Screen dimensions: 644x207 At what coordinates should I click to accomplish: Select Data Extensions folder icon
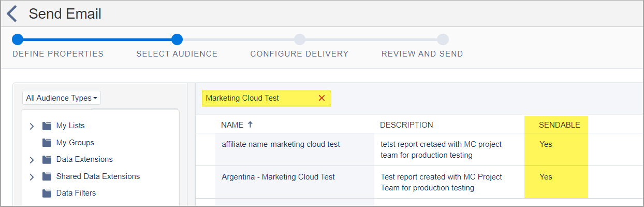coord(47,159)
